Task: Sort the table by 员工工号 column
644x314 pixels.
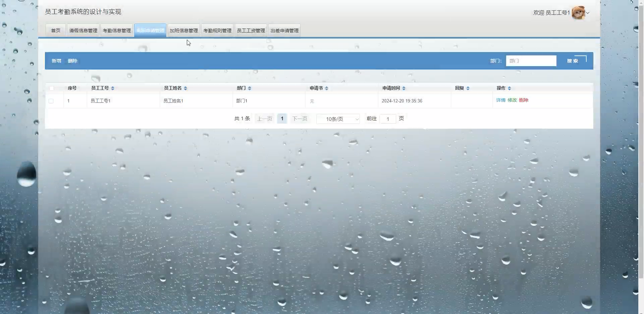Action: pyautogui.click(x=113, y=88)
